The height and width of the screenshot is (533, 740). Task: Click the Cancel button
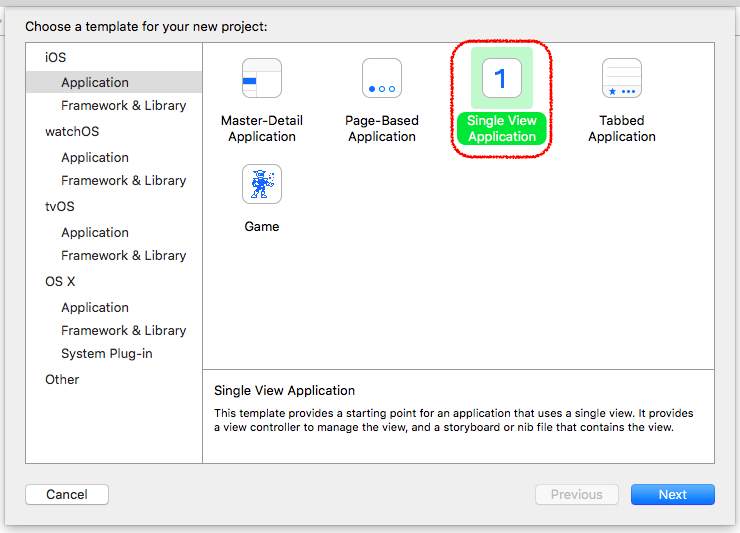click(x=67, y=494)
